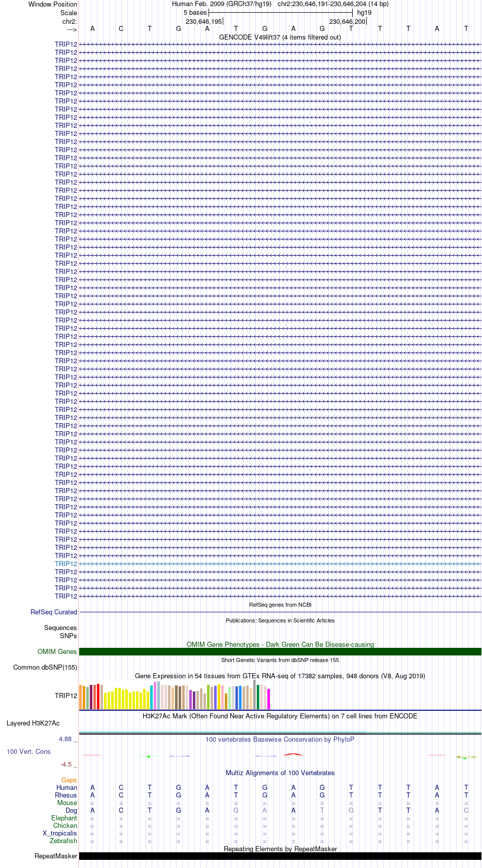Click the hg19 assembly text
482x868 pixels.
[x=364, y=13]
